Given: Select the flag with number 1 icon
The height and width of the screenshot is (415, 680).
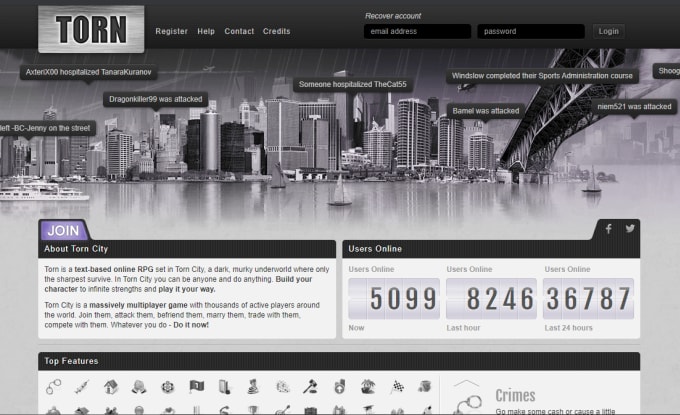Looking at the screenshot, I should (x=196, y=386).
